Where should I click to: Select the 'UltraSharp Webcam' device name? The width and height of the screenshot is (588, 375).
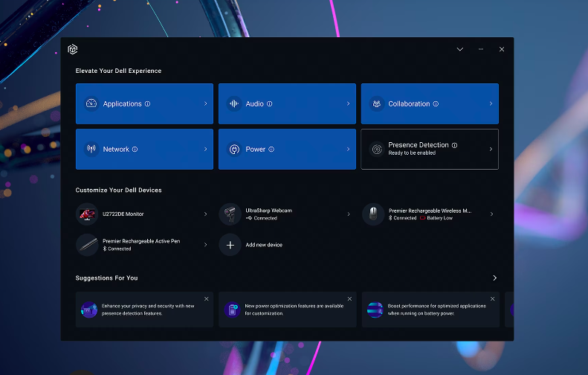(x=269, y=211)
